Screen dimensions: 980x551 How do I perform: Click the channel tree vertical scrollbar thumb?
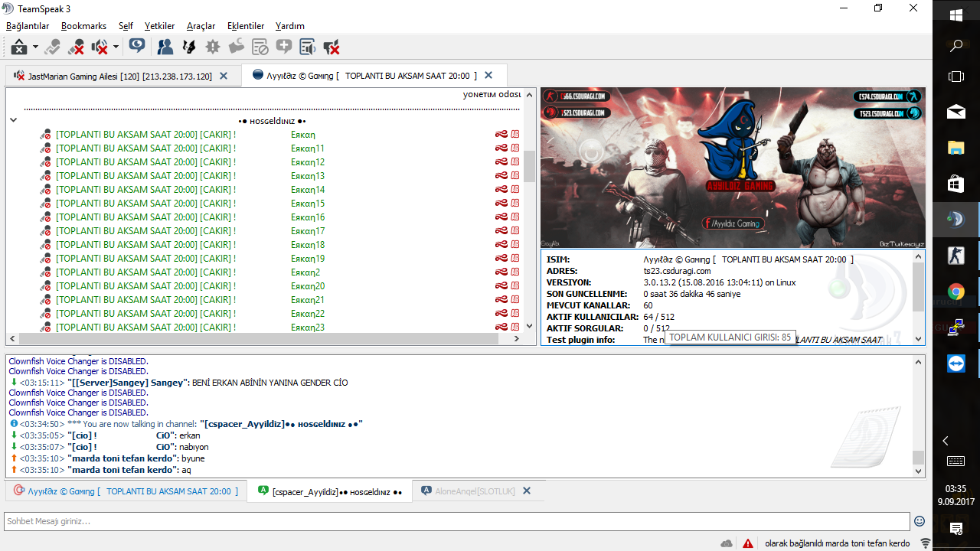[x=529, y=166]
